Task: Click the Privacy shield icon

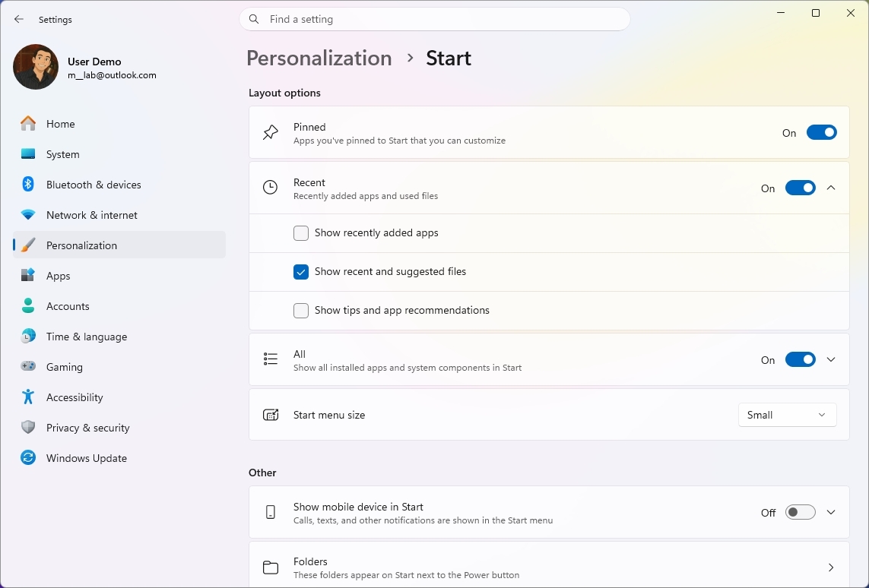Action: click(x=27, y=428)
